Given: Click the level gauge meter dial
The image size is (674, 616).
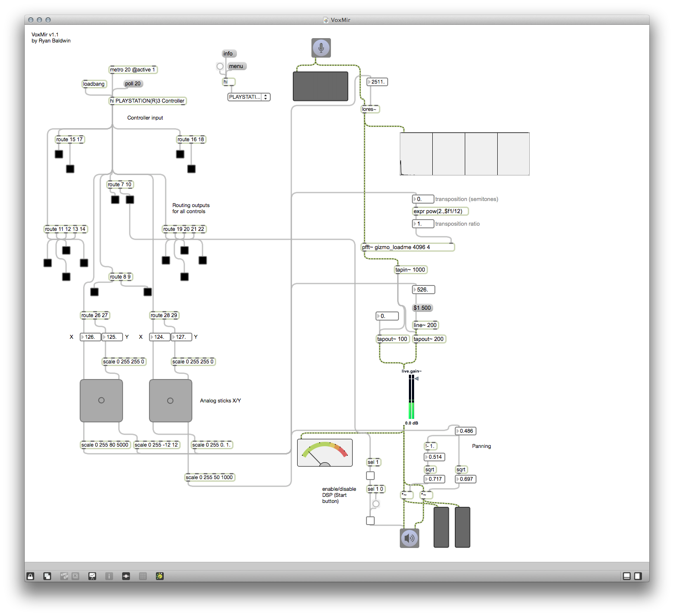Looking at the screenshot, I should coord(325,453).
